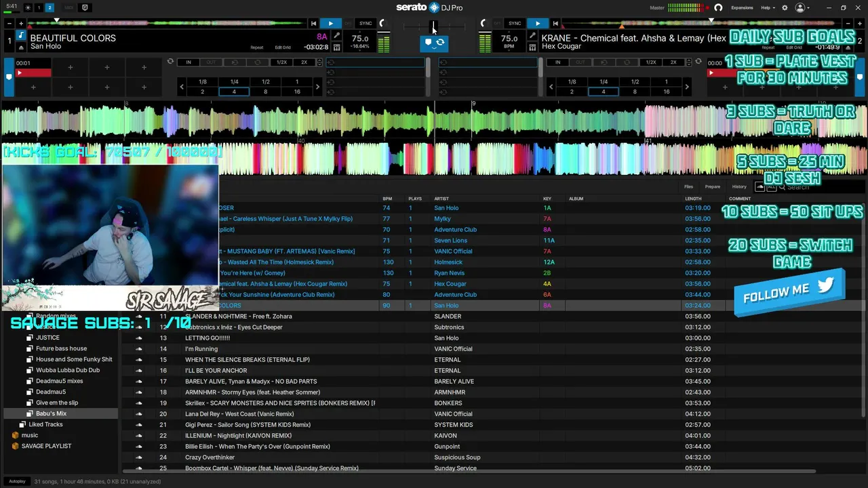Open the Help dropdown menu
This screenshot has height=488, width=868.
coord(768,7)
